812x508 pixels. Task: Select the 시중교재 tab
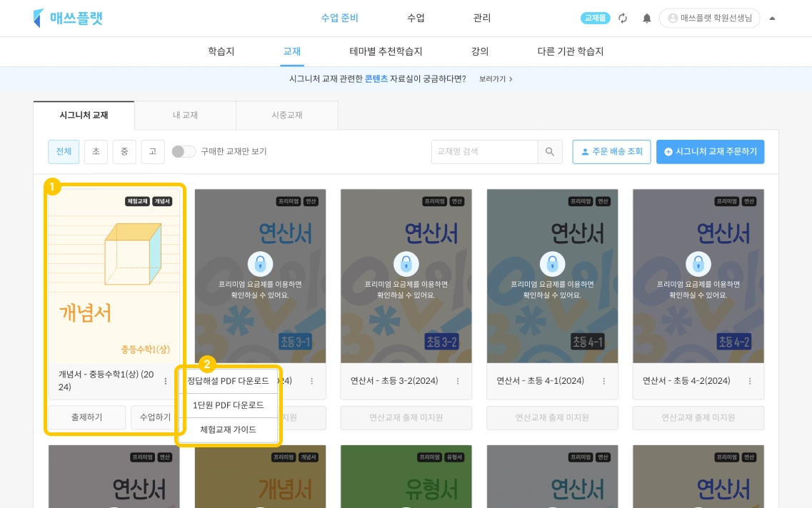(x=287, y=115)
